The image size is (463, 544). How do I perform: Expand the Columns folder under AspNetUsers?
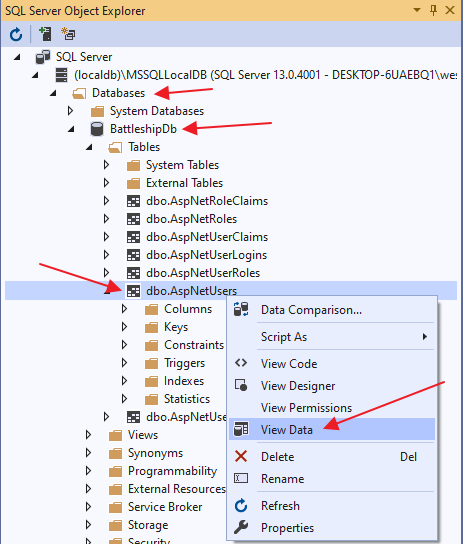[125, 309]
